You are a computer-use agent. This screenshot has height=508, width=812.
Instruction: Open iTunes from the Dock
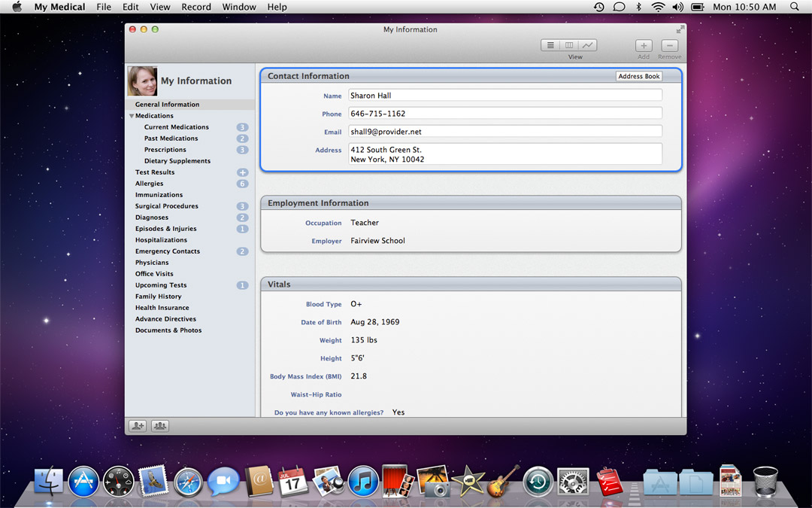coord(363,482)
